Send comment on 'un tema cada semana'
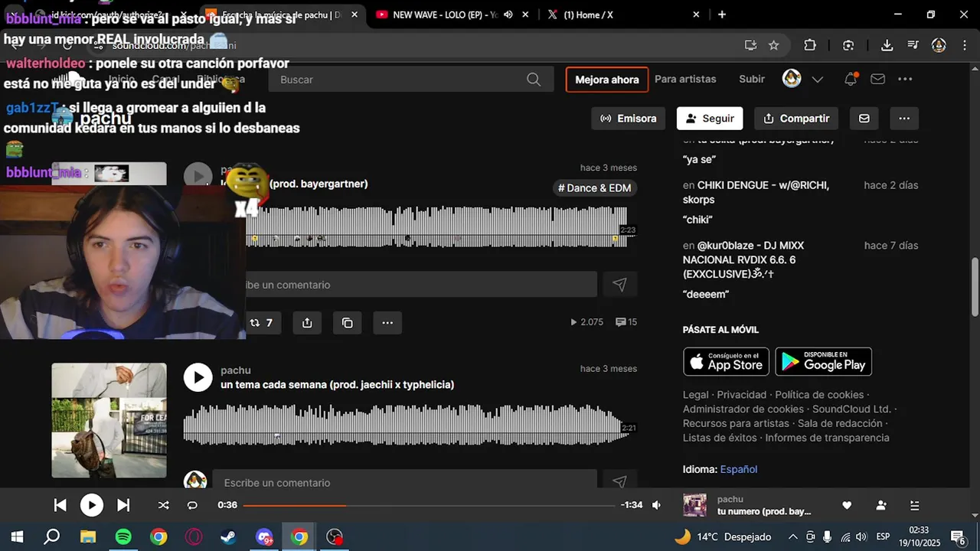 [619, 482]
